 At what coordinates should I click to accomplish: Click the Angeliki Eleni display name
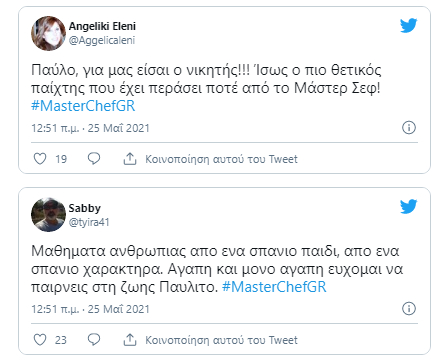point(102,26)
